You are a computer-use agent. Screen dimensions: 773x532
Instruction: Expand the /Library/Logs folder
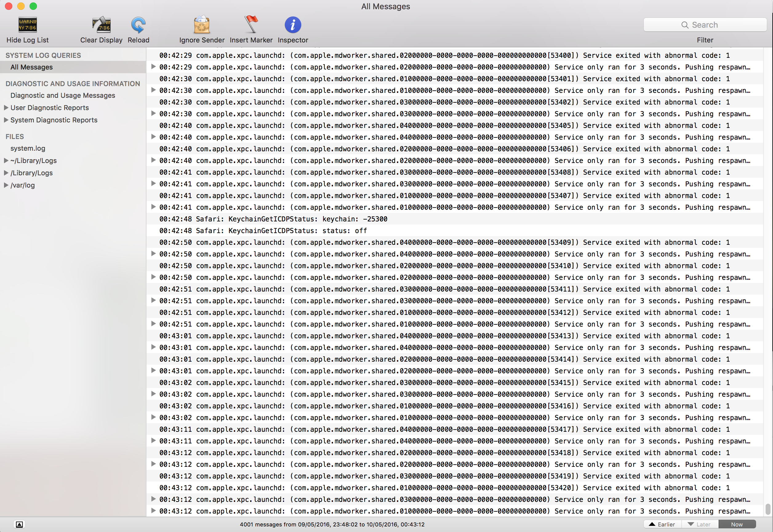coord(6,173)
